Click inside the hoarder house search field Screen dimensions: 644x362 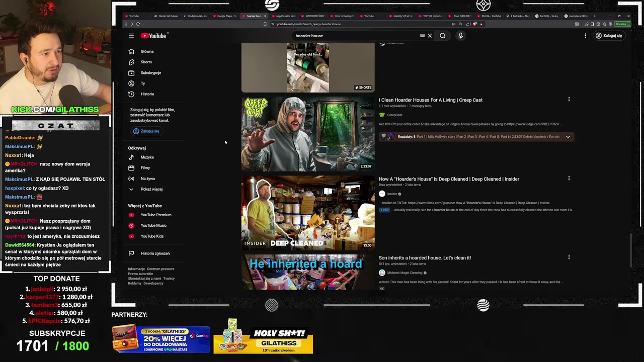357,36
